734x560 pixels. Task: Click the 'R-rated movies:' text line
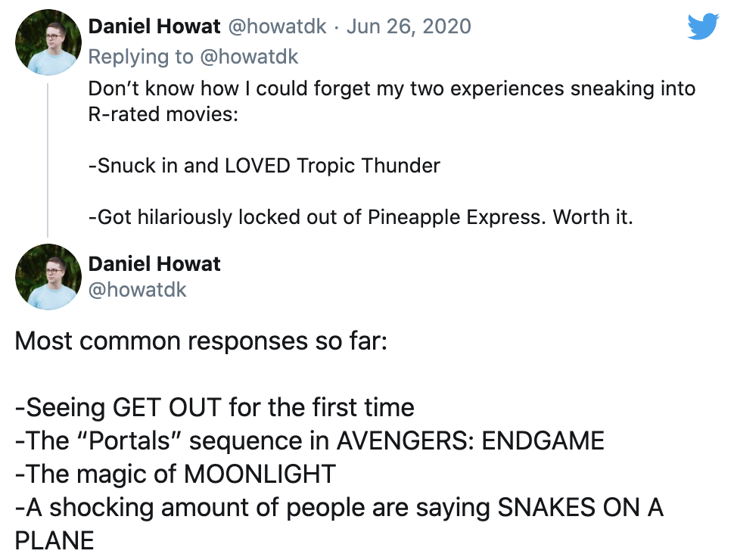(163, 114)
